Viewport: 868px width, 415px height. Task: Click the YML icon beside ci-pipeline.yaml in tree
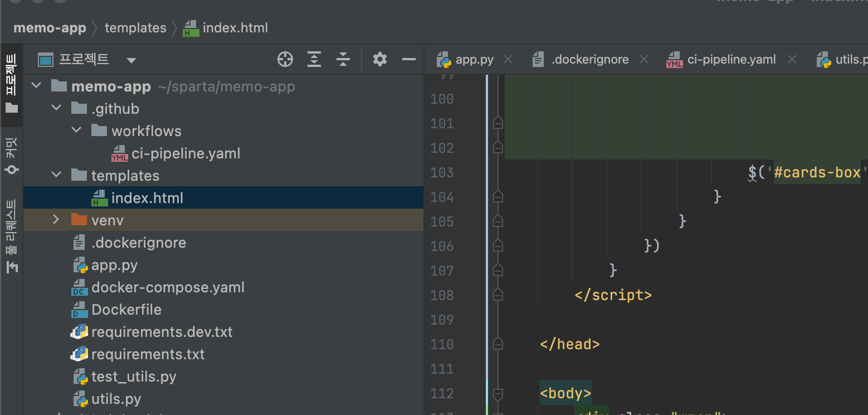120,153
